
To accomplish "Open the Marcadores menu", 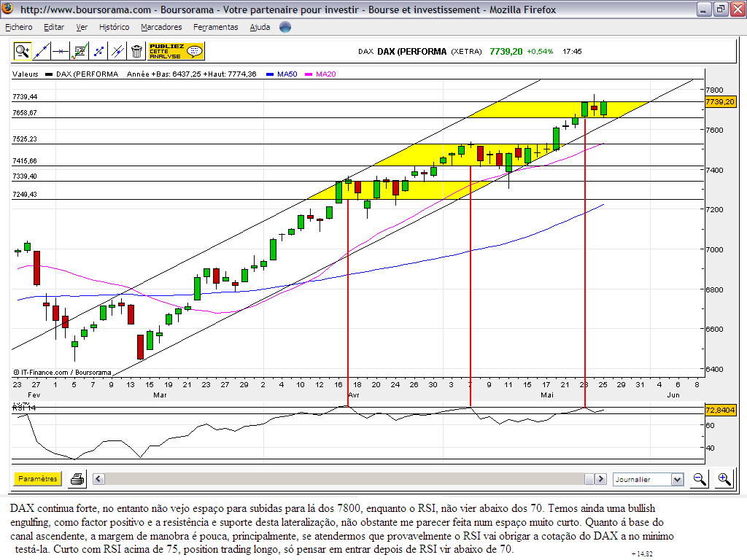I will coord(161,27).
